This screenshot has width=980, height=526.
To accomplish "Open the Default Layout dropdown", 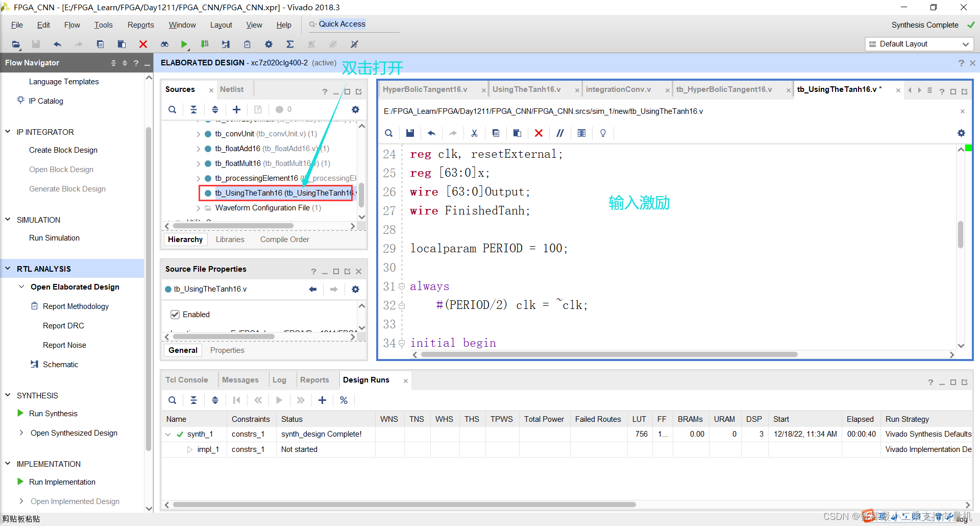I will (x=919, y=44).
